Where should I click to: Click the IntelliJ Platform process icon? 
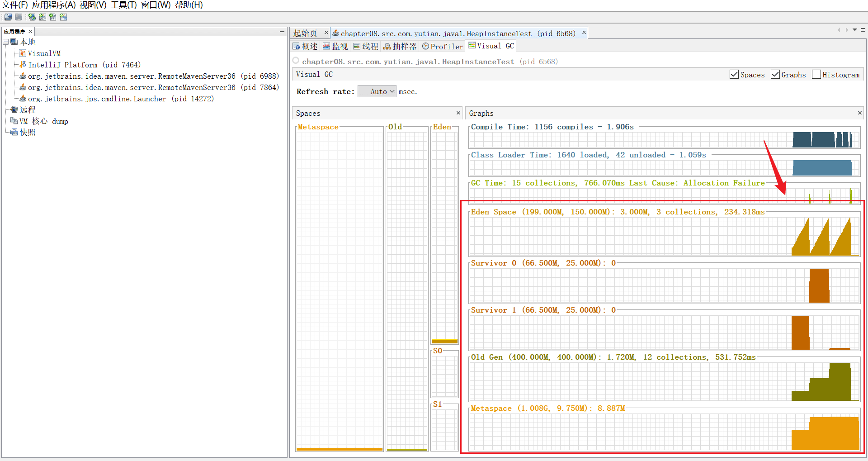pyautogui.click(x=23, y=65)
